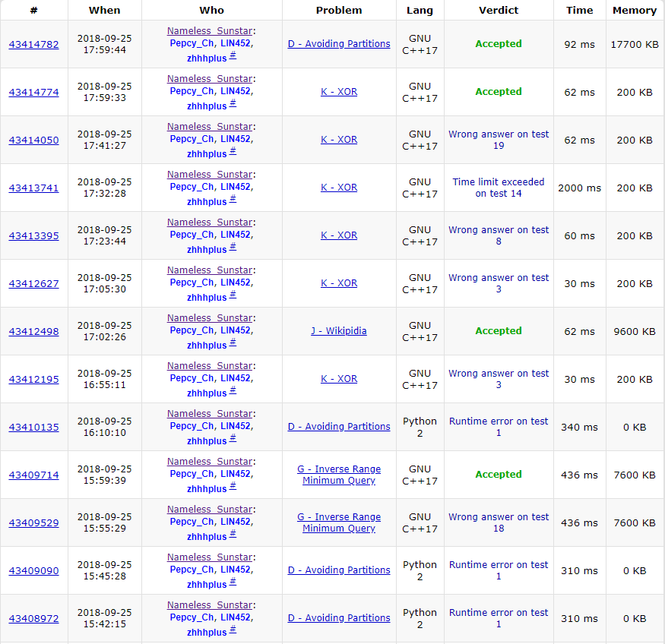Viewport: 665px width, 644px height.
Task: Open zhhhplus profile in the 43412195 row
Action: pos(207,393)
